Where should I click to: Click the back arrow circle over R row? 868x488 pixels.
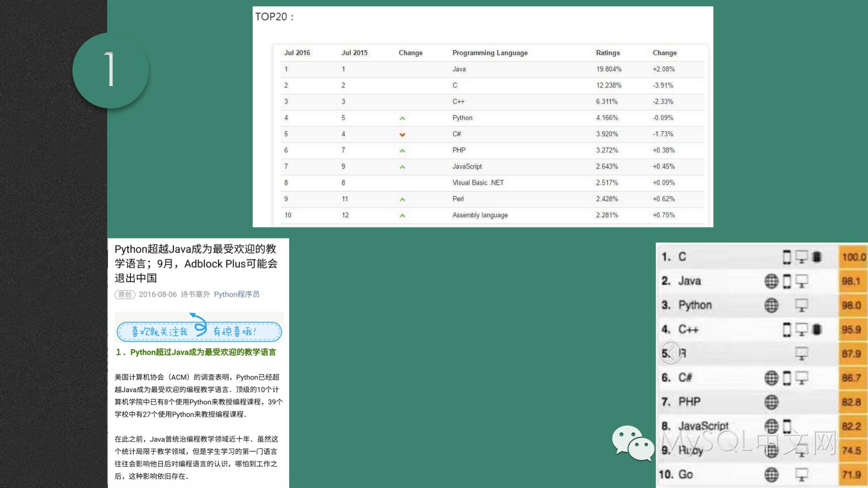click(x=670, y=352)
